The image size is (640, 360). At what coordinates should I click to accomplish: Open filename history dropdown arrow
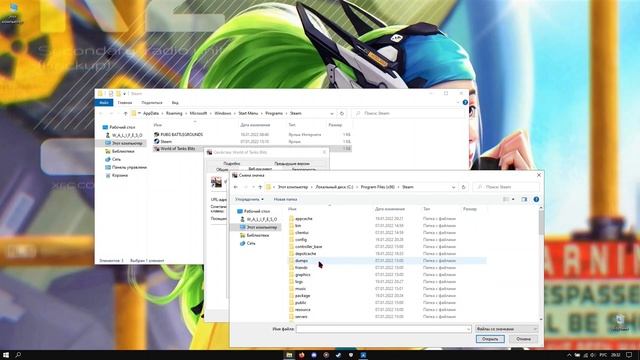[x=468, y=329]
